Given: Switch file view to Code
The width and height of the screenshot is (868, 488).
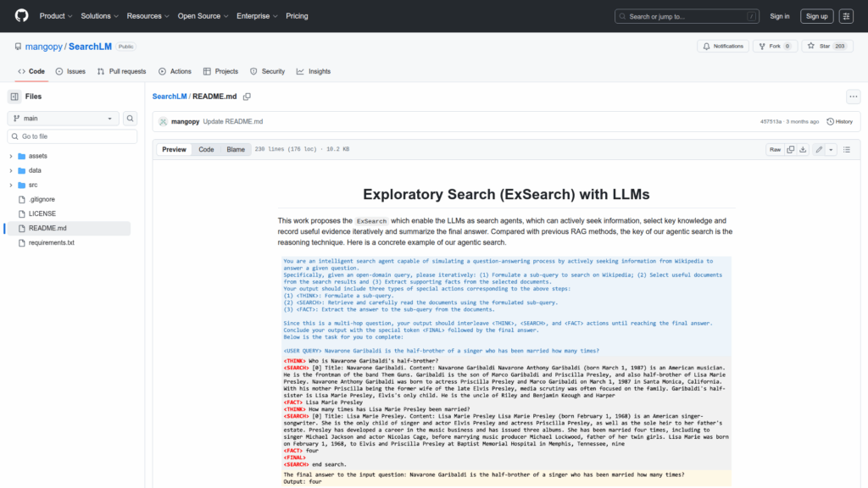Looking at the screenshot, I should pos(206,150).
